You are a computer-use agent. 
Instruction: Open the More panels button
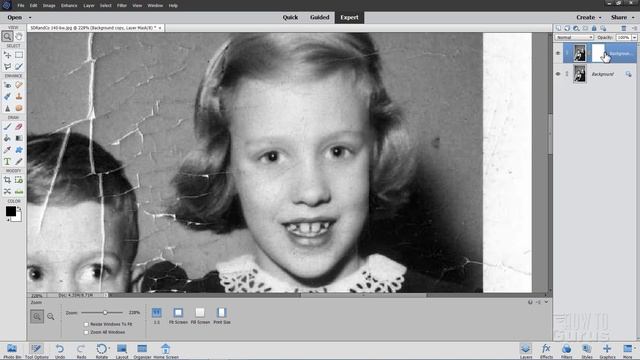[x=628, y=351]
